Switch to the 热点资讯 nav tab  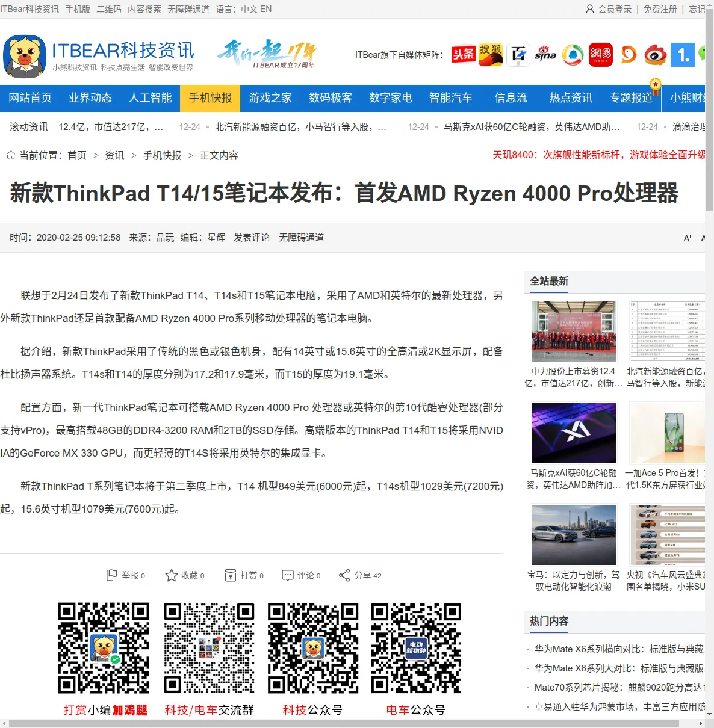[x=571, y=98]
